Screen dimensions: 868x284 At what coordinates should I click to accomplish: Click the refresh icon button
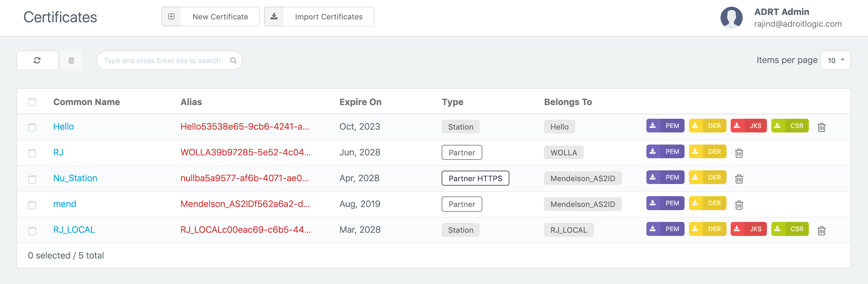pos(38,60)
